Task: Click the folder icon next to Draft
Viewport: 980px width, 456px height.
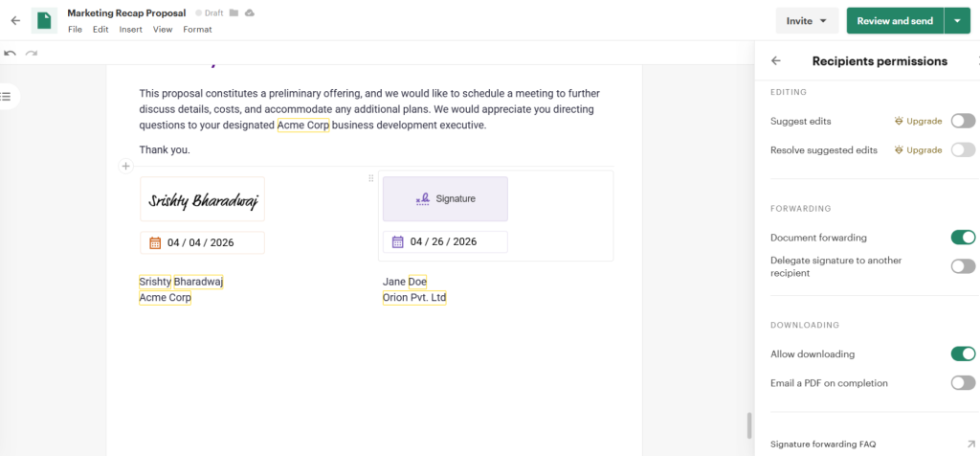Action: tap(234, 13)
